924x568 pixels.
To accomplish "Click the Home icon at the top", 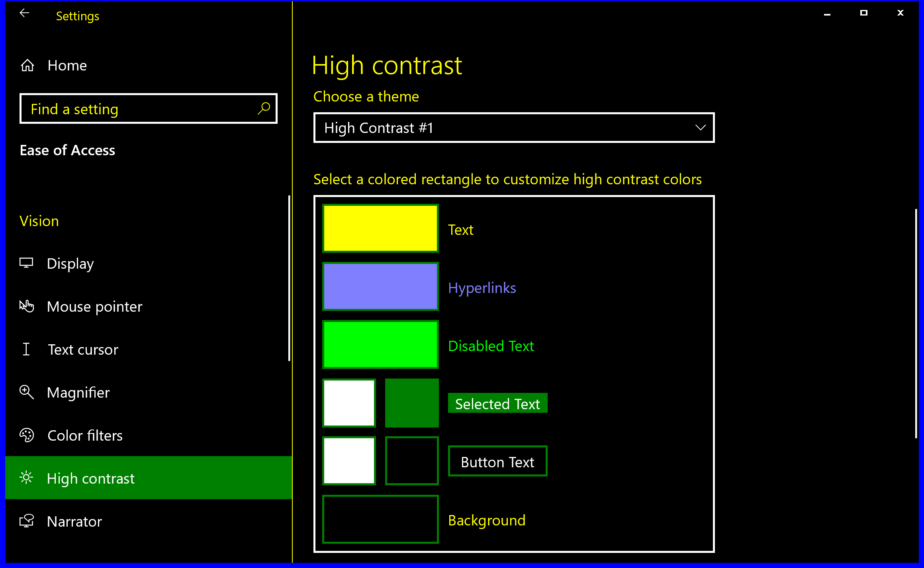I will click(27, 65).
